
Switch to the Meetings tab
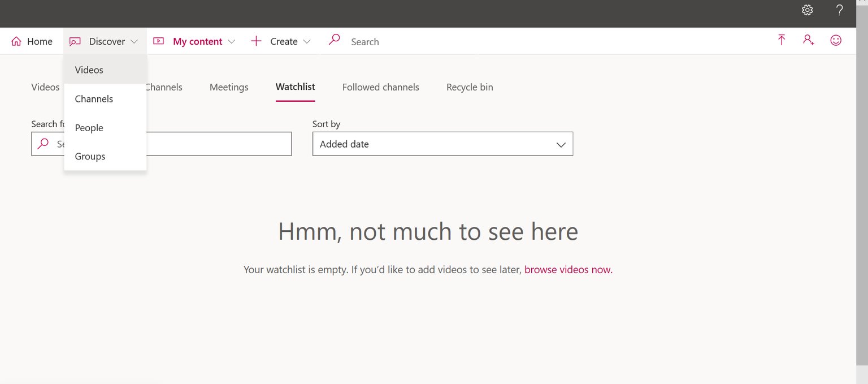click(229, 87)
